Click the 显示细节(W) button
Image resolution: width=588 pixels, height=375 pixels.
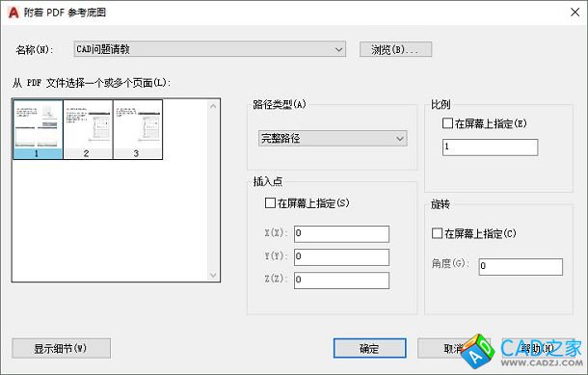coord(61,348)
